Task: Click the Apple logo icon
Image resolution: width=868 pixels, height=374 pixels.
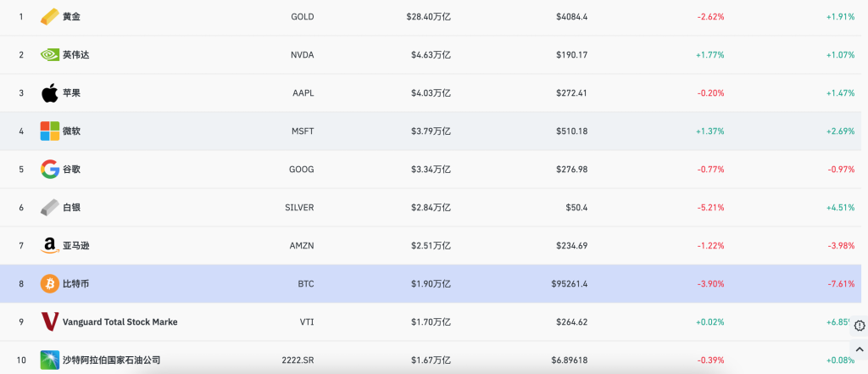Action: [49, 92]
